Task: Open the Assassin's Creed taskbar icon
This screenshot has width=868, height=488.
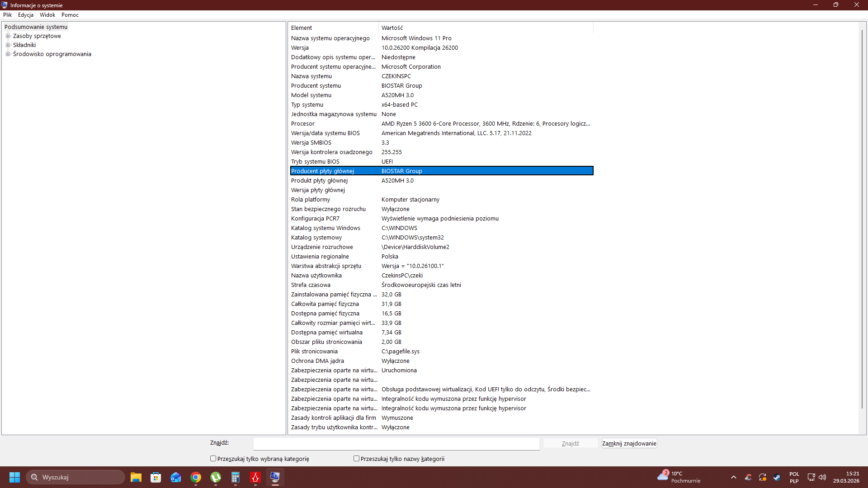Action: click(x=255, y=477)
